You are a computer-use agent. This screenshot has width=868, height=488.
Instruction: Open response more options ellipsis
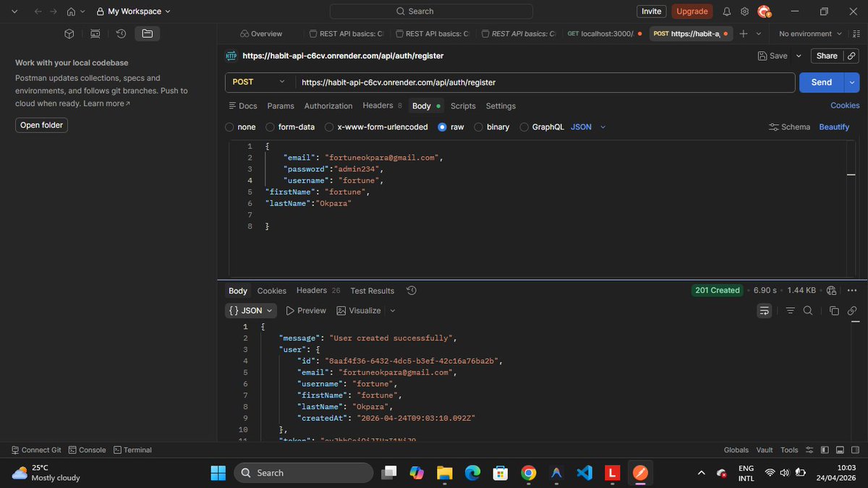(852, 291)
